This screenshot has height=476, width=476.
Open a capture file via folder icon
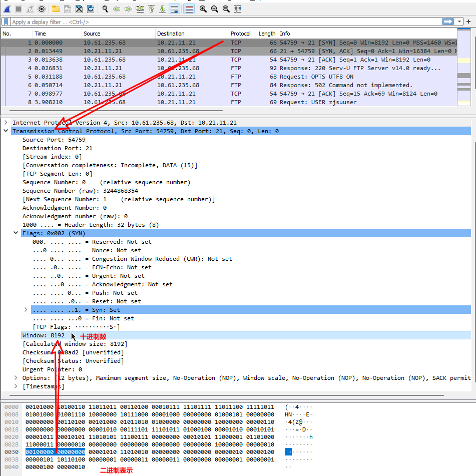(x=56, y=9)
